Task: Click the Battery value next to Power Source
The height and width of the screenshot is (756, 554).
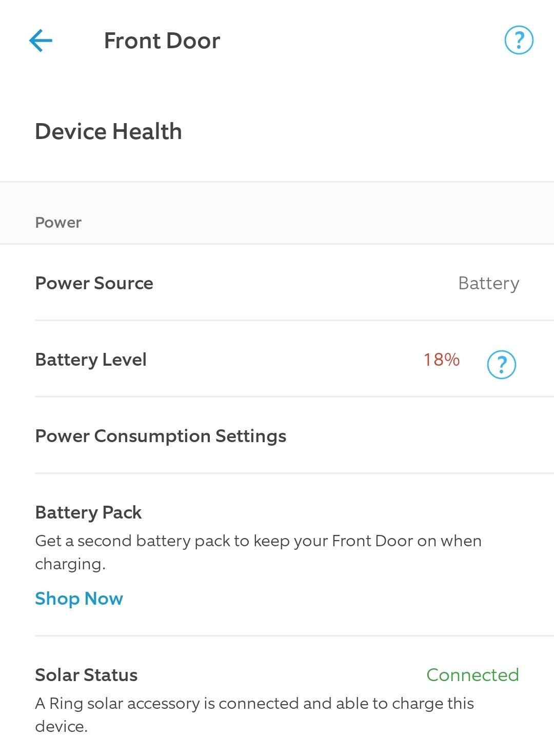Action: pyautogui.click(x=488, y=283)
